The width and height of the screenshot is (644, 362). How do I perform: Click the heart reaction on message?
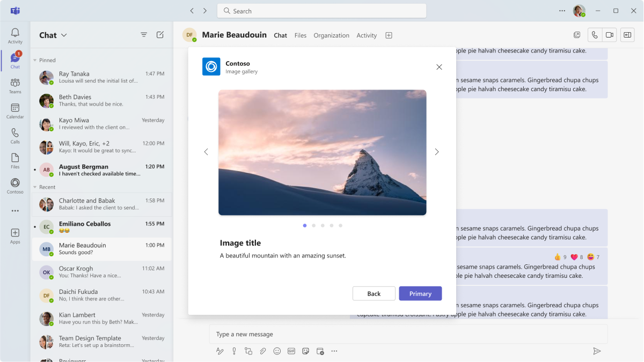(574, 257)
